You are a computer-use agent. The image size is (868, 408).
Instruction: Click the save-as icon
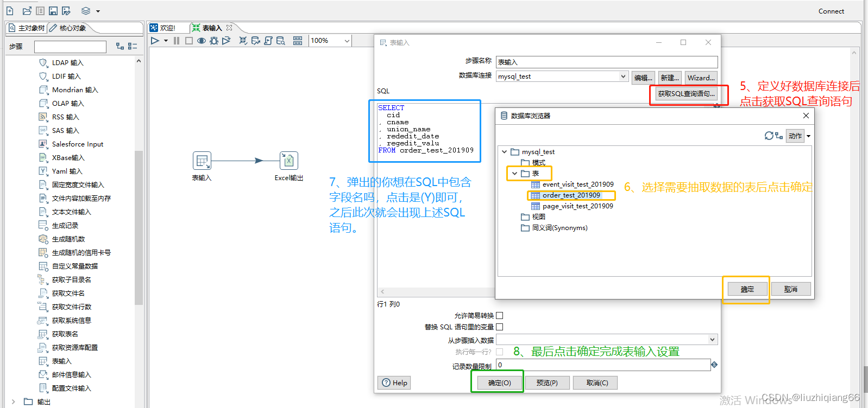pos(66,11)
